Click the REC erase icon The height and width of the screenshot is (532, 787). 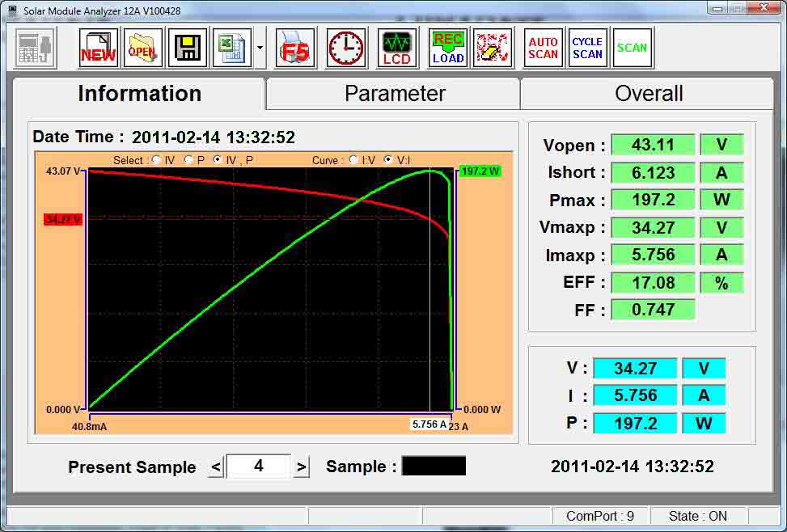pos(492,49)
